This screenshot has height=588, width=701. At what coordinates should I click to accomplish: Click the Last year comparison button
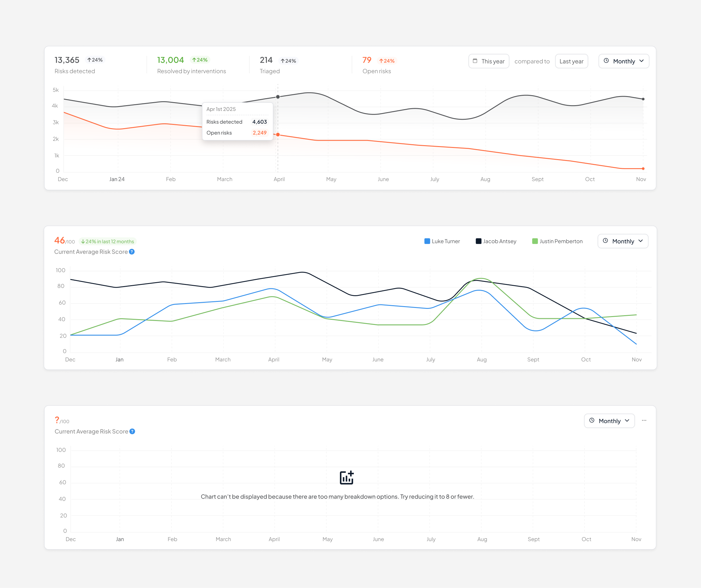pos(572,61)
